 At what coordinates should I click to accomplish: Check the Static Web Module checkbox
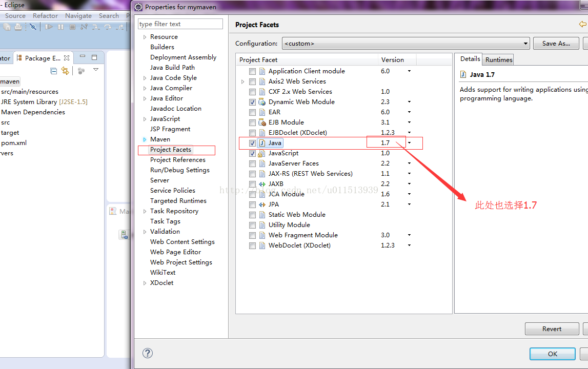252,215
